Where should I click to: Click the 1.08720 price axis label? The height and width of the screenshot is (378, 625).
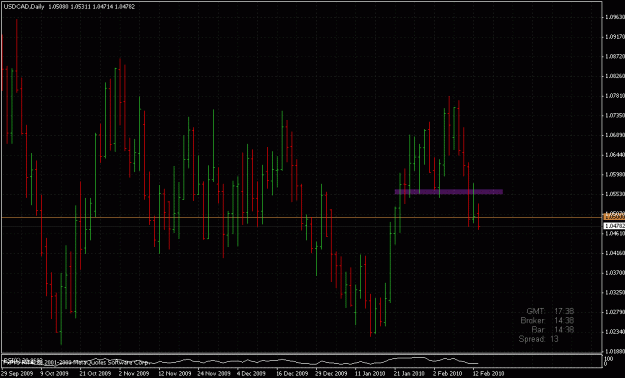[615, 56]
